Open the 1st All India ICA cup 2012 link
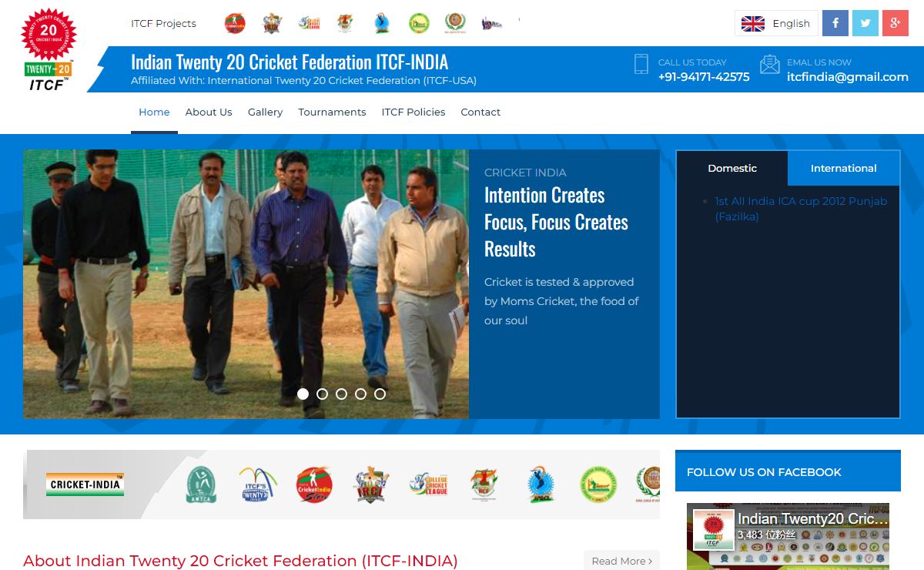 (x=801, y=209)
